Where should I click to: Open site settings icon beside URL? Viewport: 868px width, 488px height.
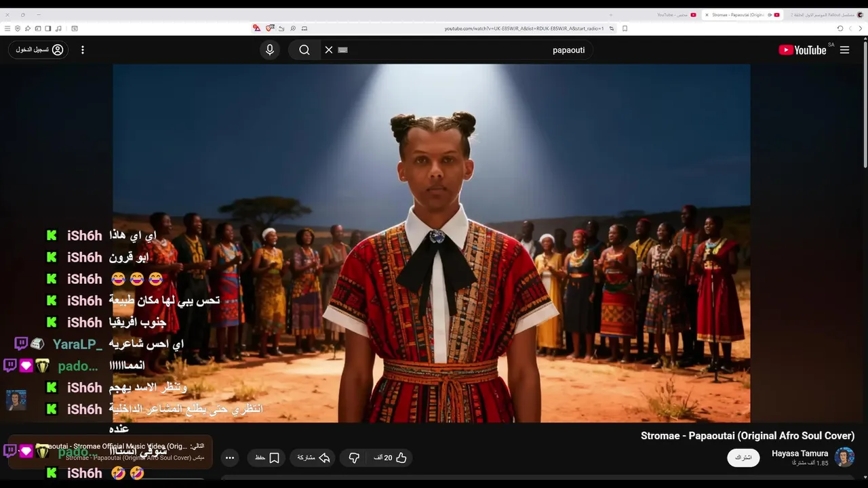612,28
